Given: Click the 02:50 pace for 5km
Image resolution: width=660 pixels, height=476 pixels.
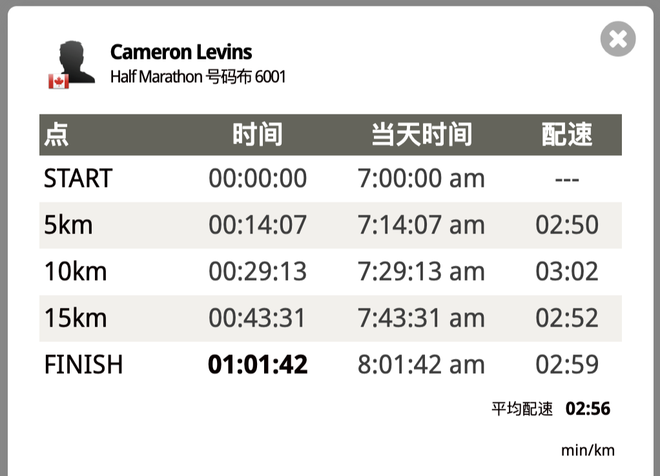Looking at the screenshot, I should pos(567,225).
